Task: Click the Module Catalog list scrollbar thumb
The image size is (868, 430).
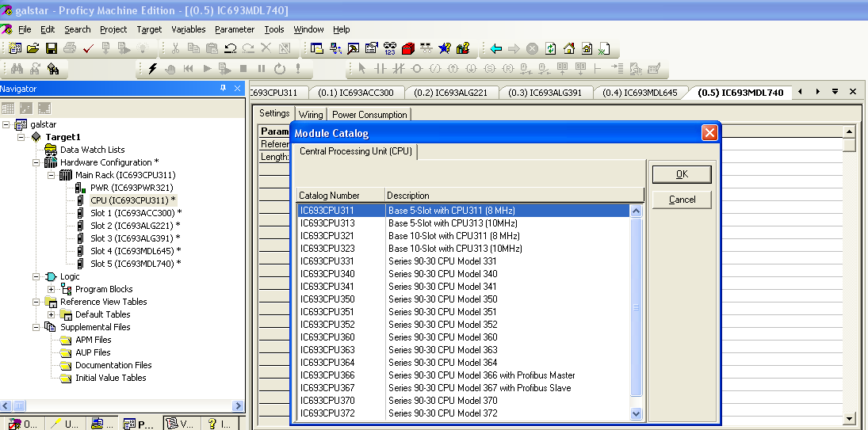Action: point(636,306)
